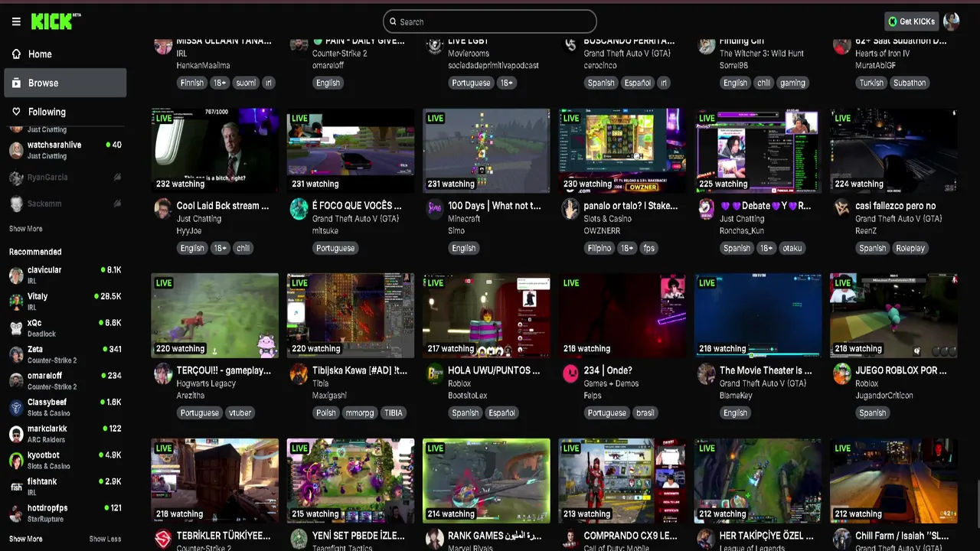Go to Home in sidebar

coord(65,54)
